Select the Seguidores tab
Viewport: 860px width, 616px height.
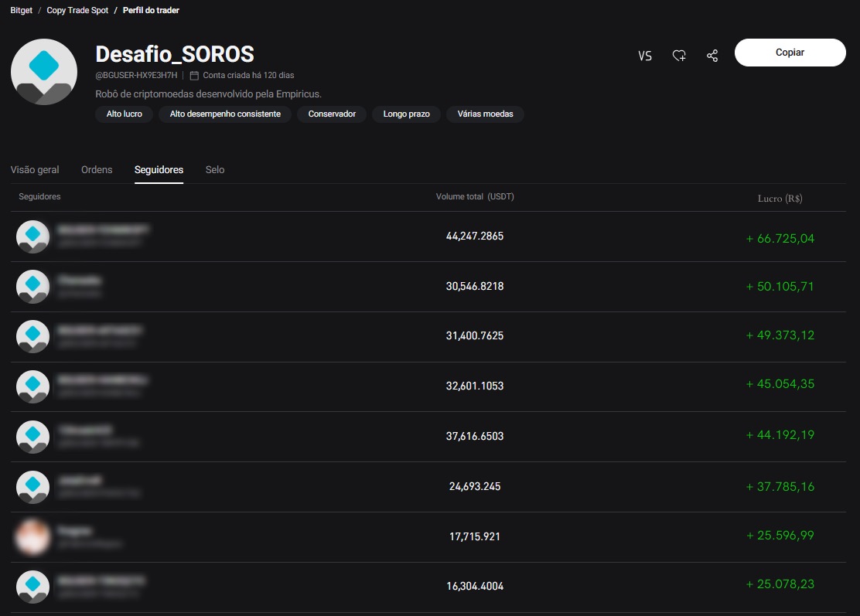click(159, 169)
